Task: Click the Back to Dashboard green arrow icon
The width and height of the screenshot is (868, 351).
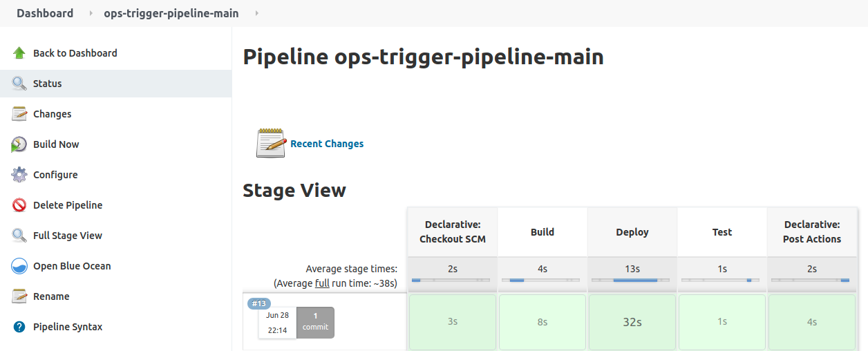Action: (x=19, y=53)
